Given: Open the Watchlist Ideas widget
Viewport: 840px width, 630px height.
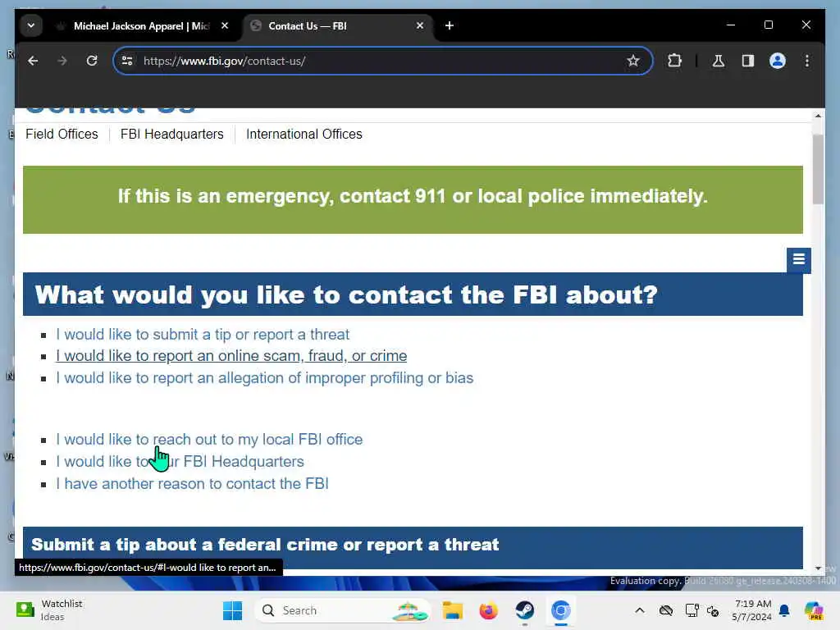Looking at the screenshot, I should [x=49, y=610].
